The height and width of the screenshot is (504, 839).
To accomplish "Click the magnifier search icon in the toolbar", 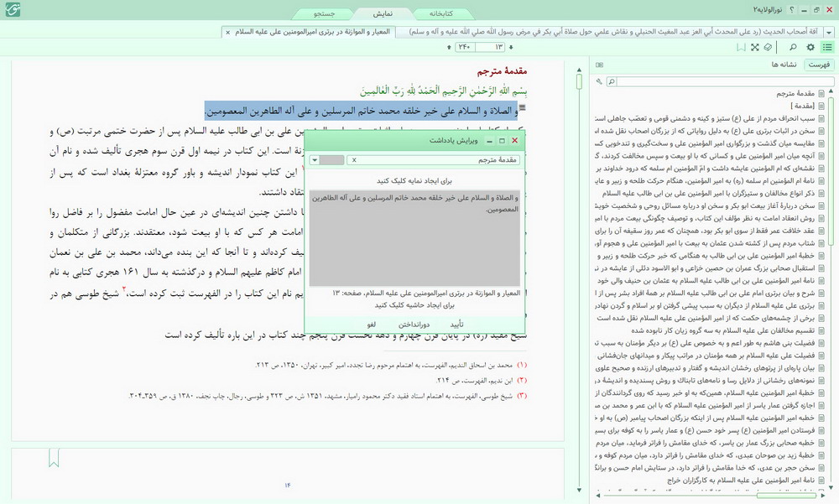I will (793, 47).
